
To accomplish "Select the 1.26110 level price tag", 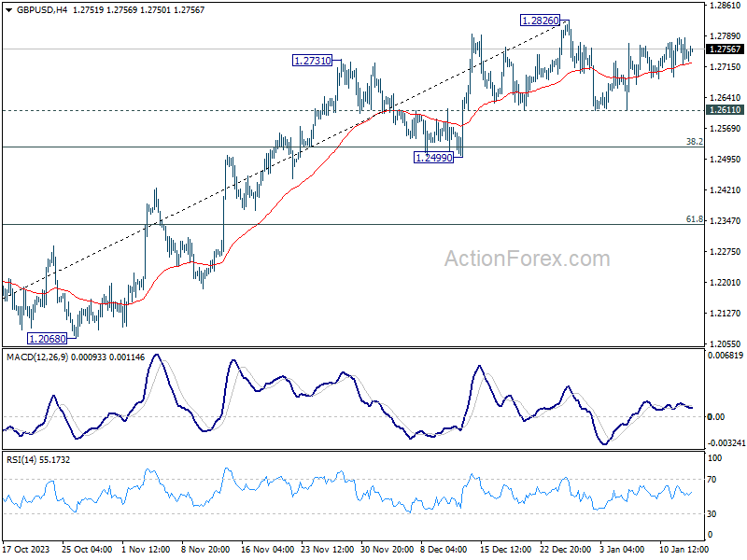I will tap(726, 110).
